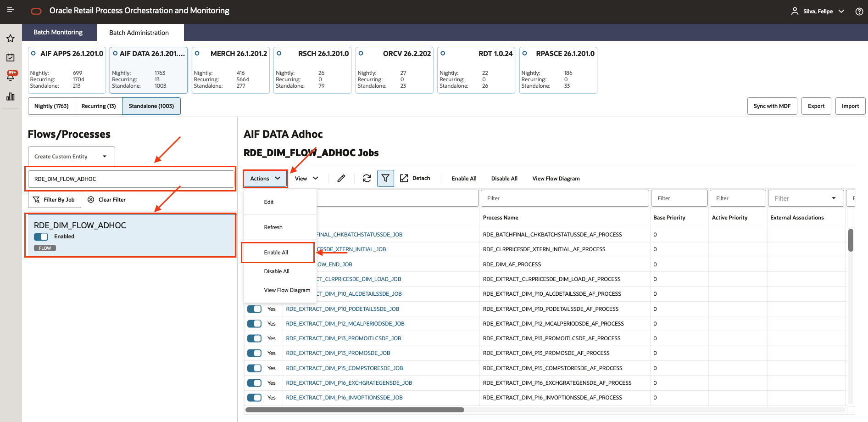868x422 pixels.
Task: Click the Detach table icon
Action: 404,178
